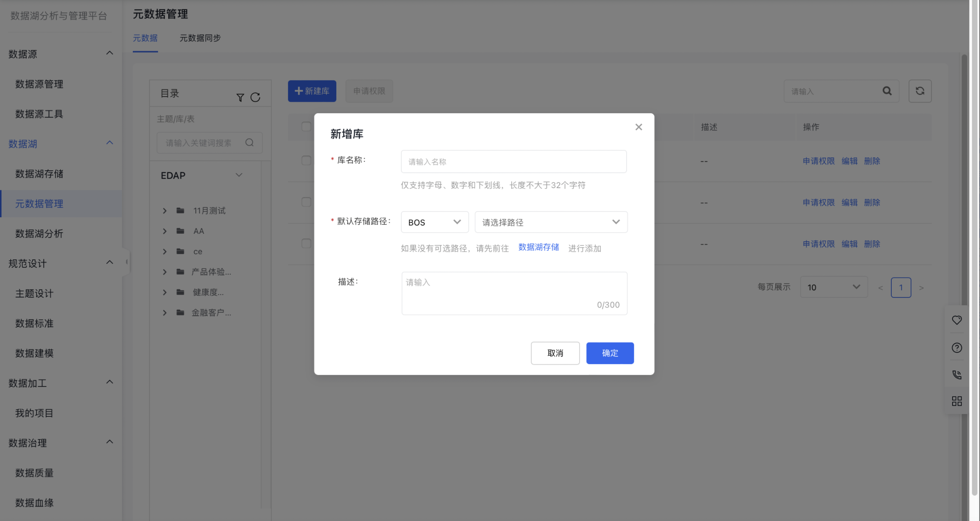Click the 健康度 folder icon
This screenshot has width=980, height=521.
click(x=180, y=292)
